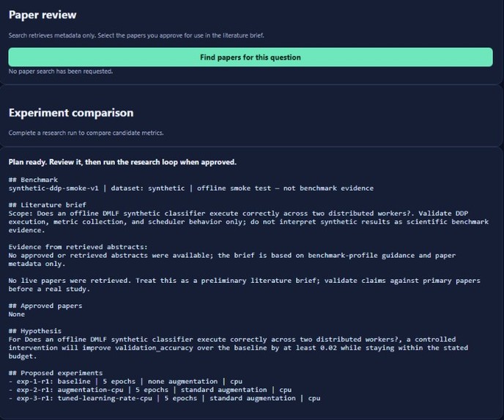Click the 'For Does an offline DMLF' hypothesis text
The image size is (504, 420).
238,347
